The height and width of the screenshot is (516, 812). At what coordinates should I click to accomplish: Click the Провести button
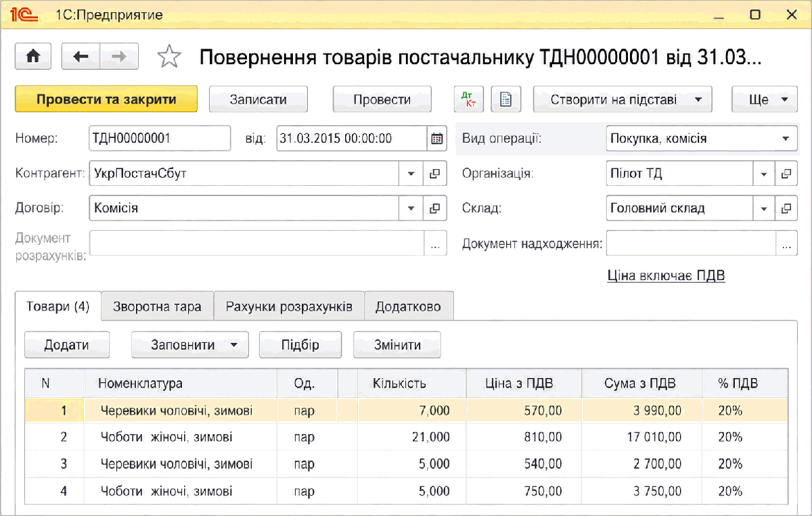[x=382, y=99]
